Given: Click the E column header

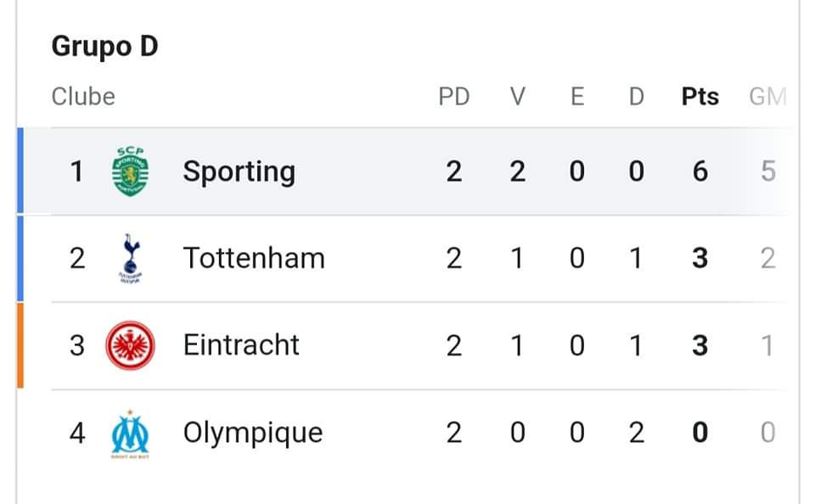Looking at the screenshot, I should (x=577, y=97).
